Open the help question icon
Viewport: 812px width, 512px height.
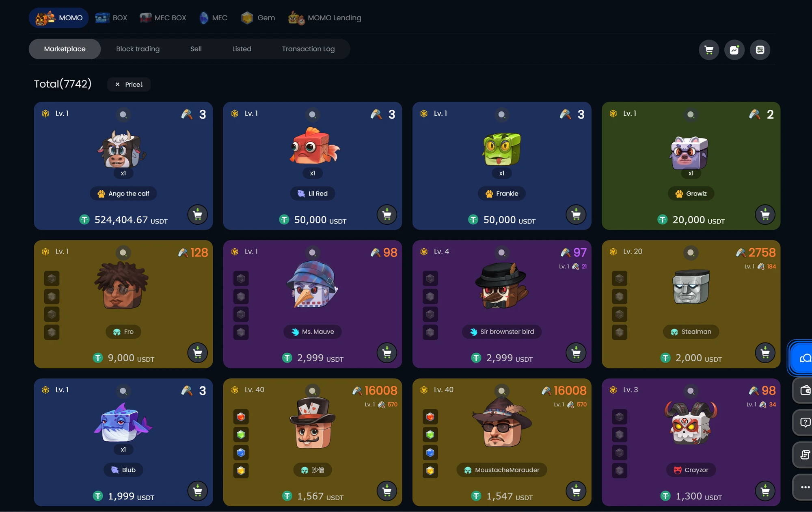(x=804, y=423)
